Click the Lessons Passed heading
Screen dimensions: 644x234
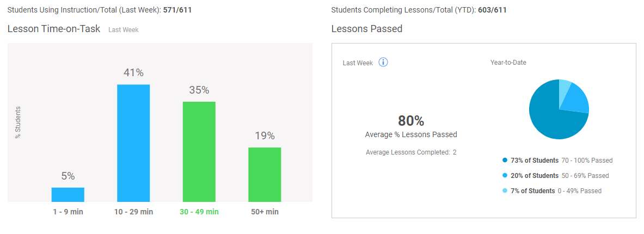[x=367, y=29]
